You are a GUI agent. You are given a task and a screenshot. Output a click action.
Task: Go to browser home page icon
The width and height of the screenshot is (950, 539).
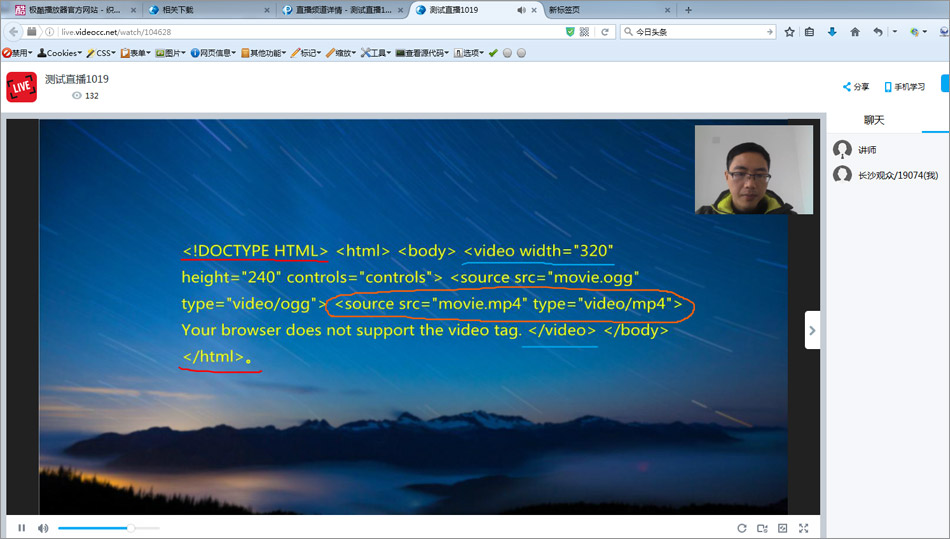tap(855, 32)
